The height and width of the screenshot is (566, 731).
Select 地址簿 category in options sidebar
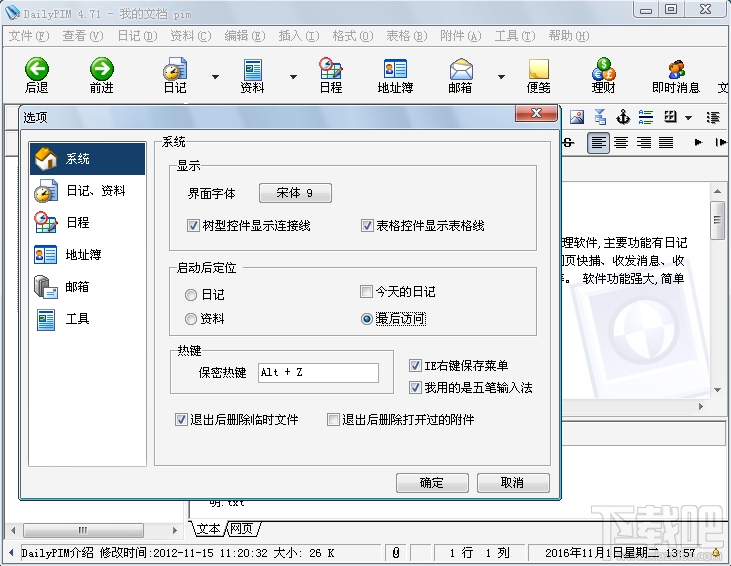point(87,255)
